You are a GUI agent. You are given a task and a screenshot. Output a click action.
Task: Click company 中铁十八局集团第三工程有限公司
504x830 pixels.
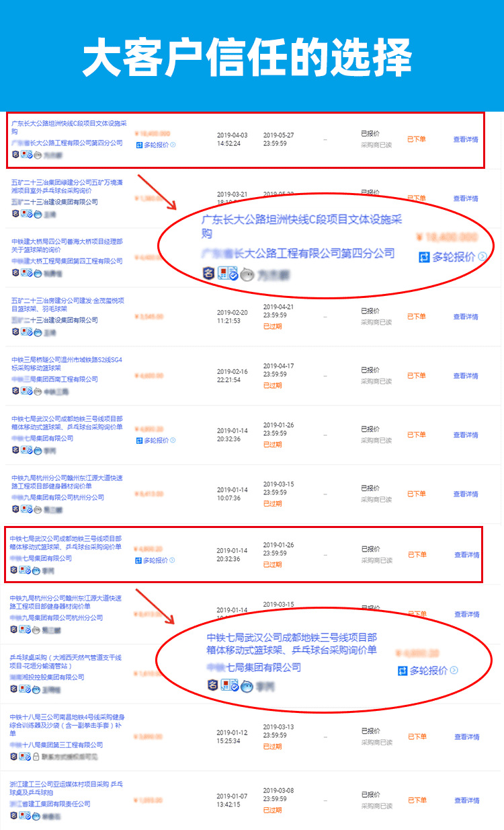pos(56,745)
